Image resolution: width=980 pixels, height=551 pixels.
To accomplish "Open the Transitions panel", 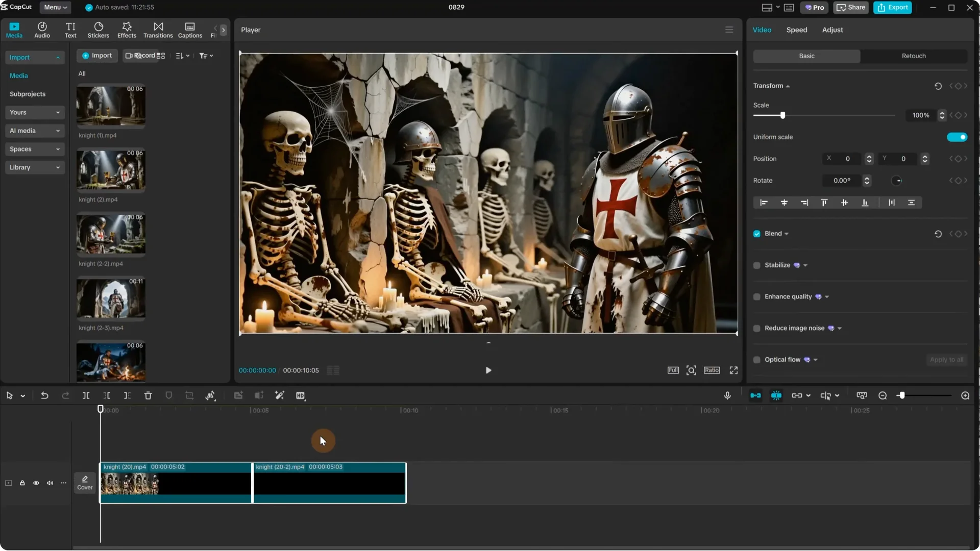I will coord(158,29).
